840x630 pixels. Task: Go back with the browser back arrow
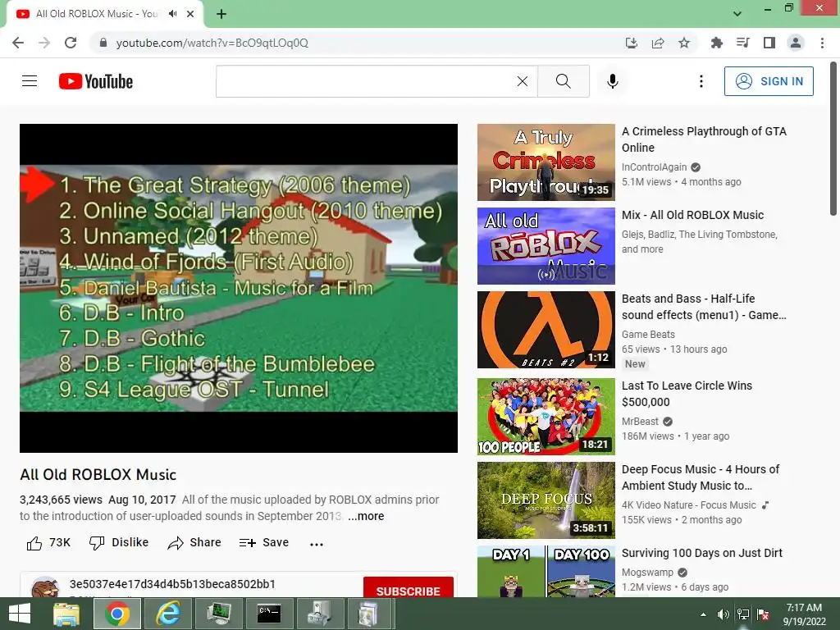pos(18,43)
